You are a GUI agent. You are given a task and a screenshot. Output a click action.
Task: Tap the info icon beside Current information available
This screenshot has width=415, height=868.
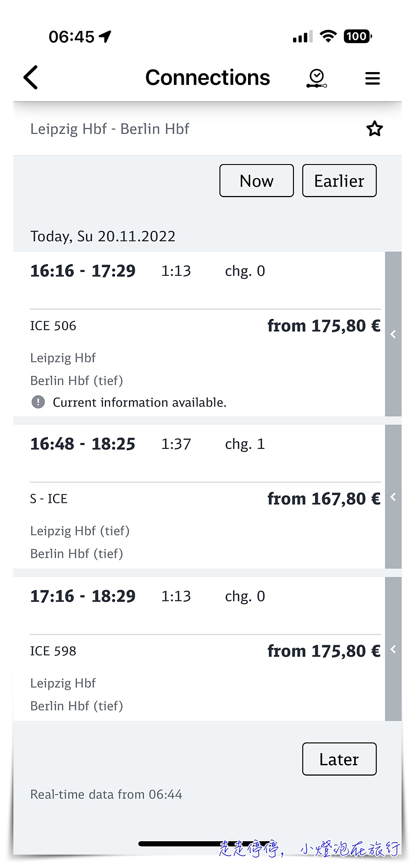click(38, 402)
